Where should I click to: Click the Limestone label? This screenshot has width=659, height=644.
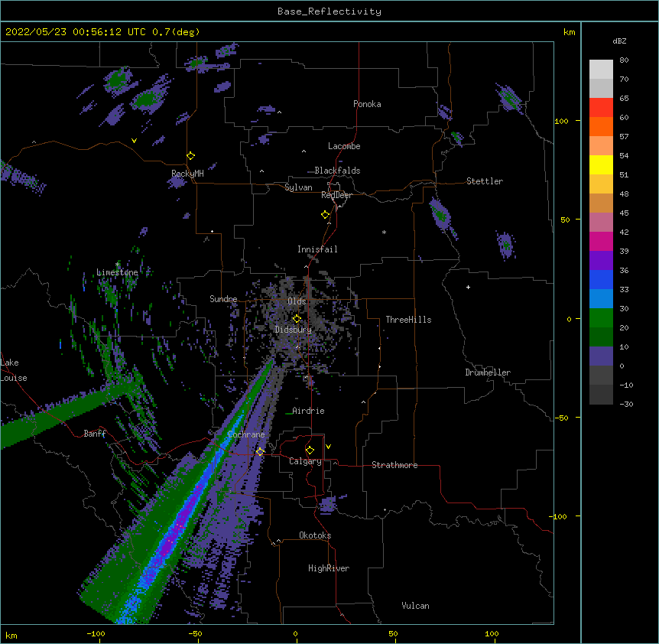point(117,272)
